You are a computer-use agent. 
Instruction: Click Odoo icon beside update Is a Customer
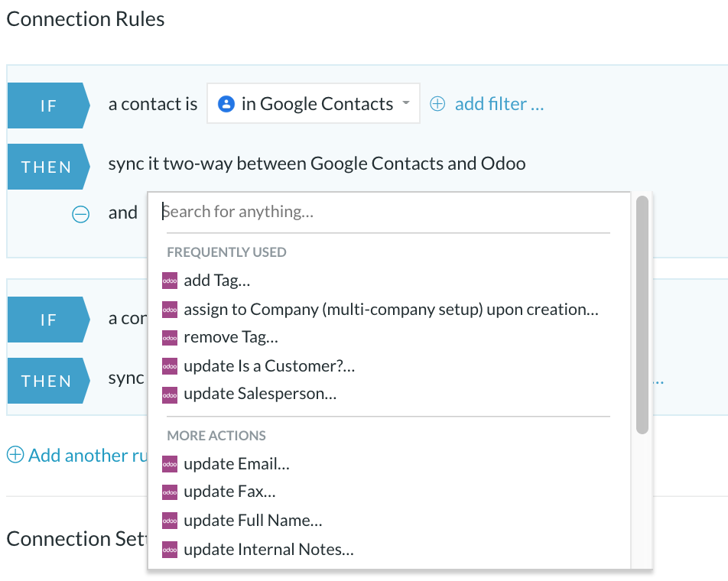(x=170, y=367)
